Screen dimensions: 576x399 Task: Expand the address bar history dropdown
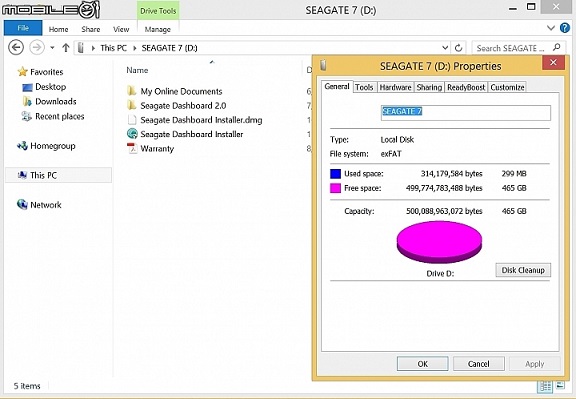tap(445, 48)
